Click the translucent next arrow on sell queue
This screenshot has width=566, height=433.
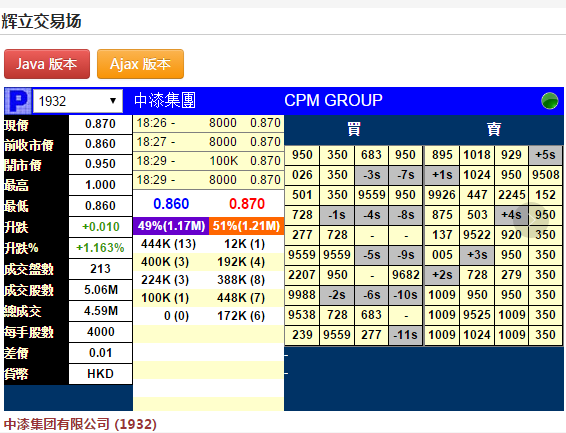click(x=531, y=220)
